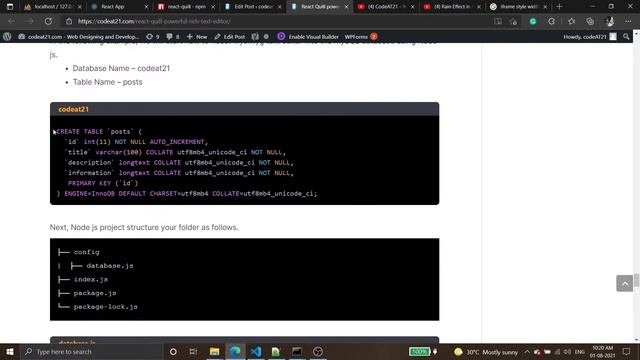The image size is (640, 360).
Task: Click the ENGINE=InnoDB code line
Action: [x=187, y=193]
